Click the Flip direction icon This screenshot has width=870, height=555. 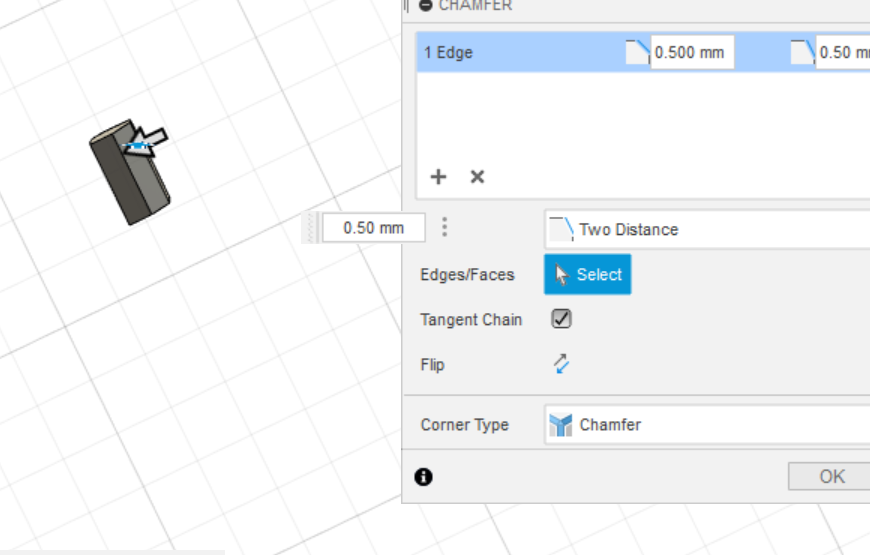pyautogui.click(x=561, y=364)
